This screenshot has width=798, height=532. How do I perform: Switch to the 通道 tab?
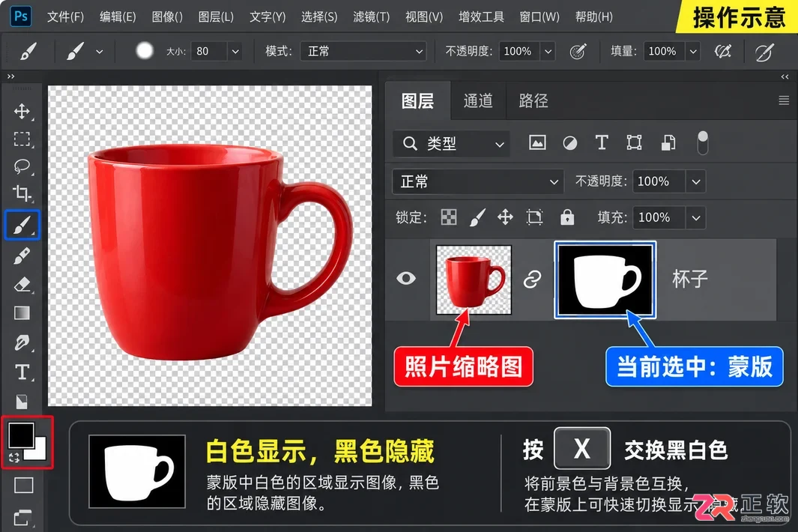click(478, 101)
